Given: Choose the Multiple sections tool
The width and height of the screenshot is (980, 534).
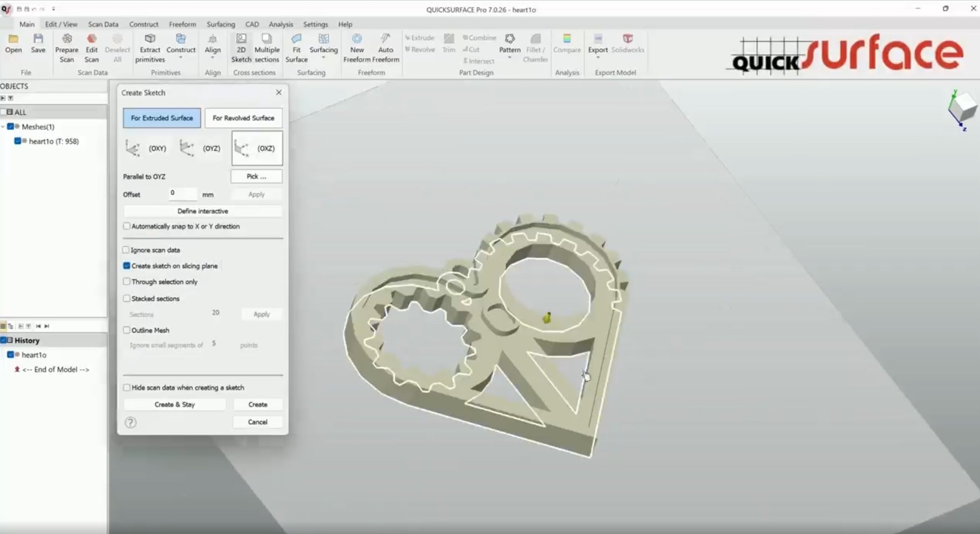Looking at the screenshot, I should click(x=267, y=48).
